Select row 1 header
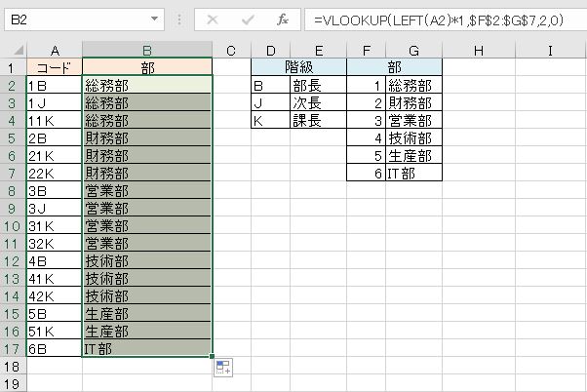Viewport: 587px width, 392px height. 12,67
